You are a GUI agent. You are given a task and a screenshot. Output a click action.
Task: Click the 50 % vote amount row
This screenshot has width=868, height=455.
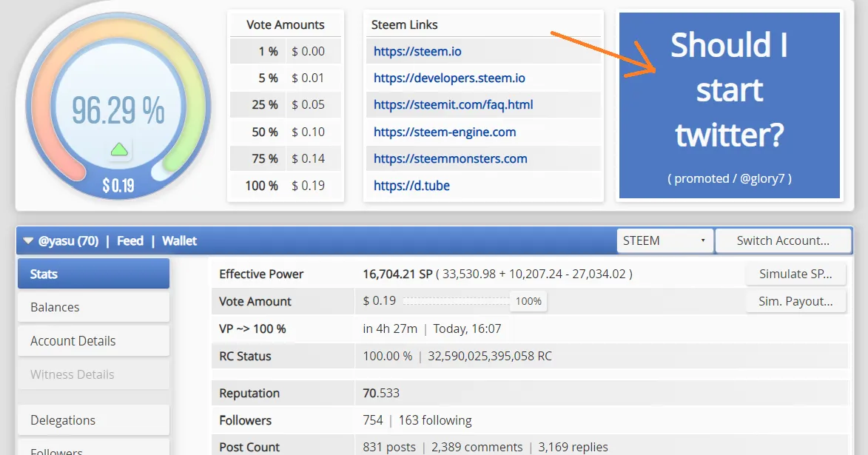click(286, 132)
